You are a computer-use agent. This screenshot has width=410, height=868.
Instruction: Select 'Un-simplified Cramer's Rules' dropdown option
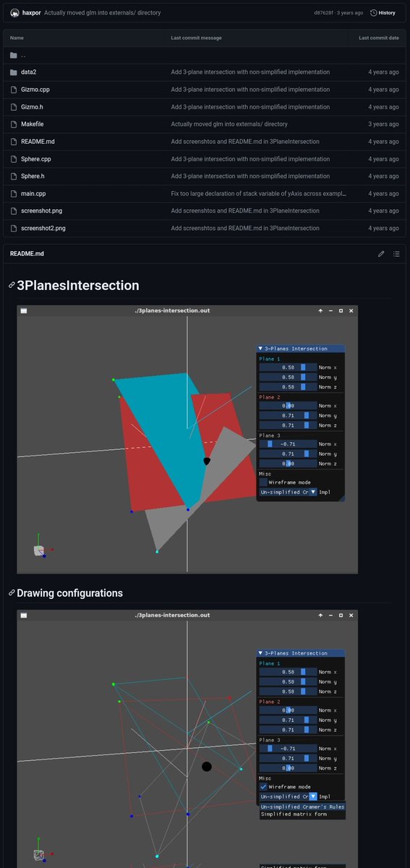[302, 807]
